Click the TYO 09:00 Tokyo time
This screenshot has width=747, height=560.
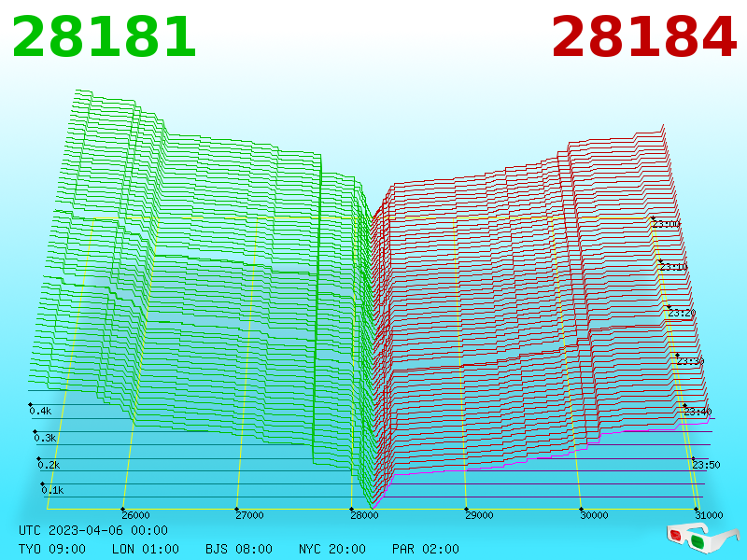click(x=52, y=549)
